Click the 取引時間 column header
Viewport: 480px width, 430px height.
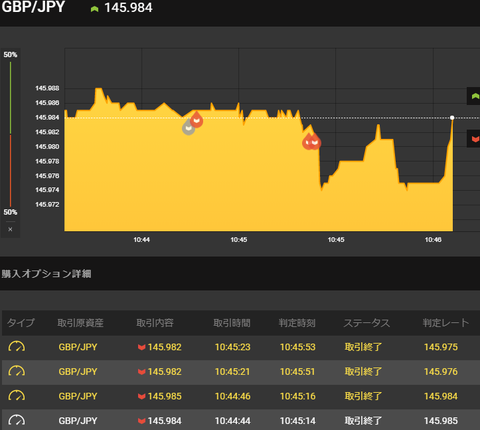point(232,323)
